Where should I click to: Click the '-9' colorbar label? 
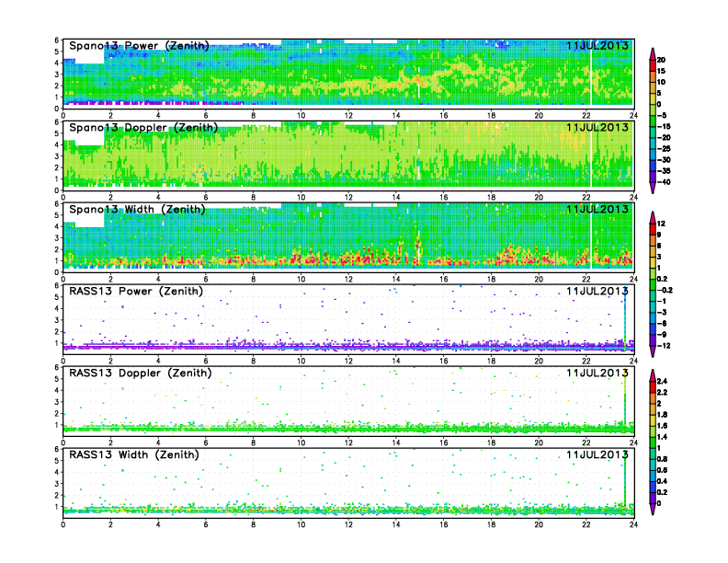click(662, 335)
